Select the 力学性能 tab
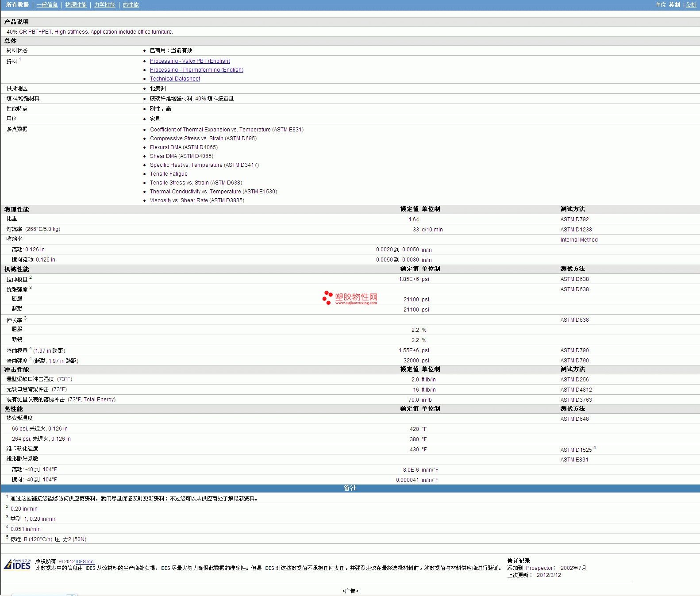700x596 pixels. pyautogui.click(x=104, y=5)
